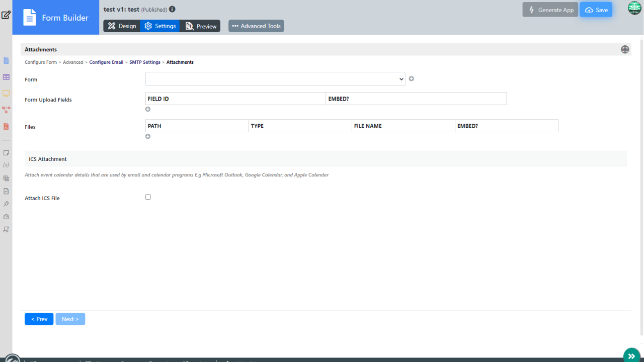Add new form via plus next to Form dropdown
Screen dimensions: 644x362
point(411,79)
